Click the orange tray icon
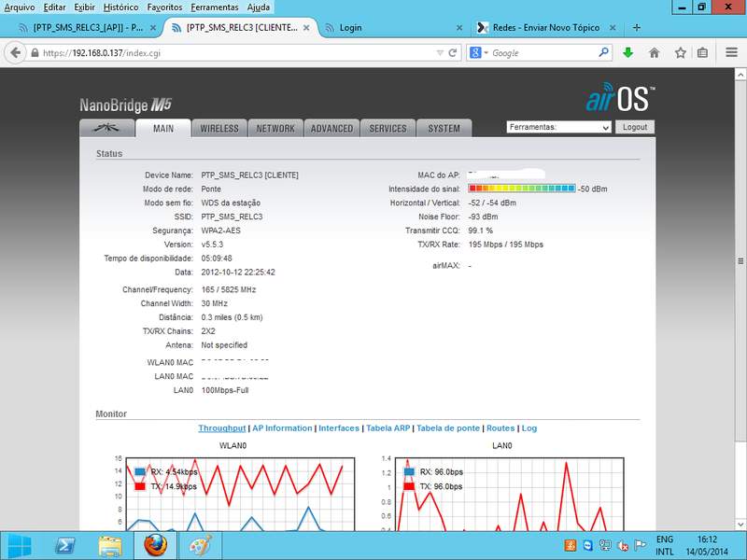The width and height of the screenshot is (747, 560). pos(571,546)
